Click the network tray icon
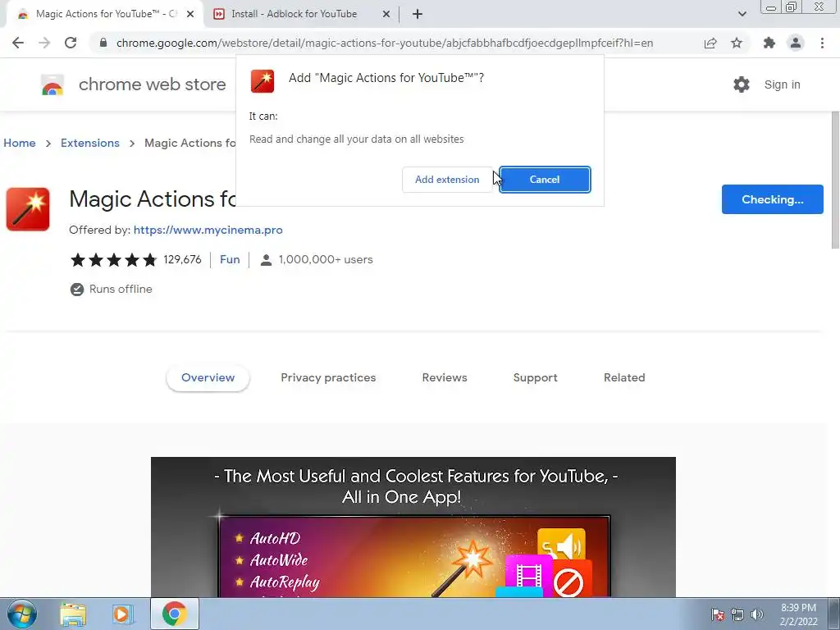This screenshot has width=840, height=630. (737, 614)
